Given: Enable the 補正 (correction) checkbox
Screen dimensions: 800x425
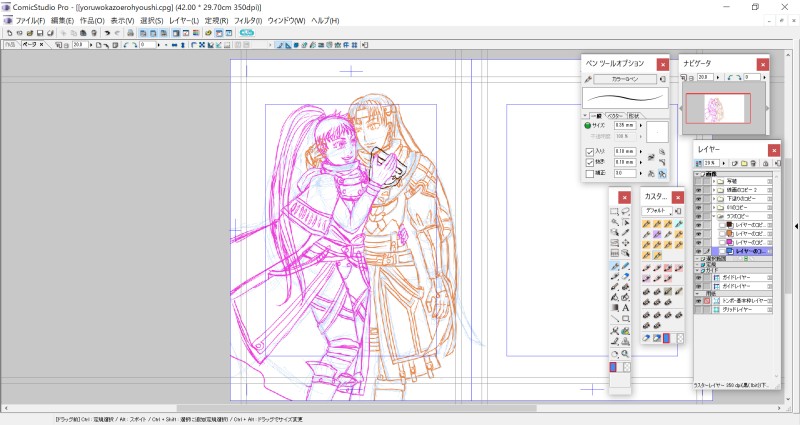Looking at the screenshot, I should [589, 173].
